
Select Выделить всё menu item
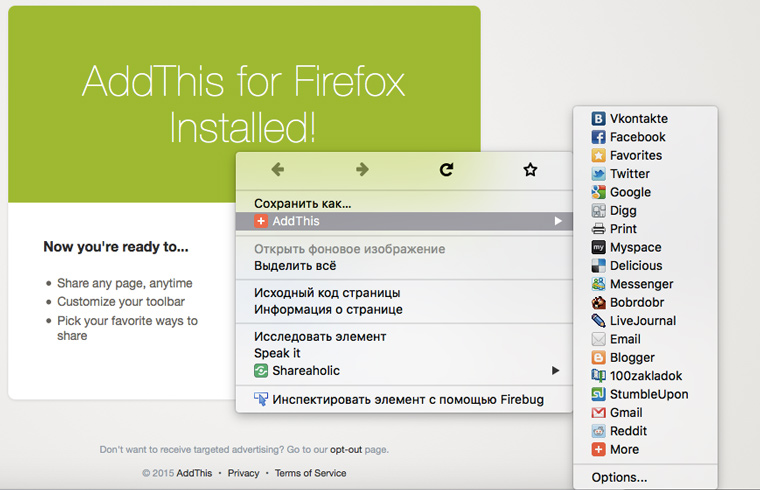pyautogui.click(x=404, y=266)
